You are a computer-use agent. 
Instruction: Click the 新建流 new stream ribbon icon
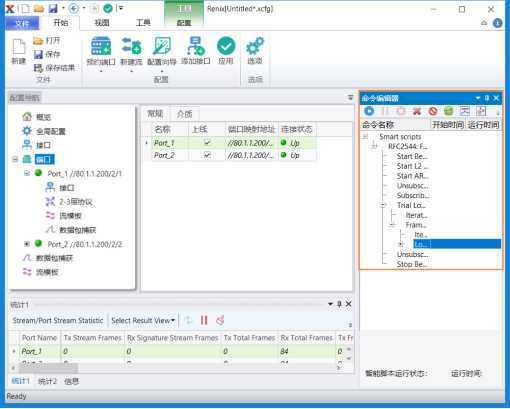[x=131, y=50]
